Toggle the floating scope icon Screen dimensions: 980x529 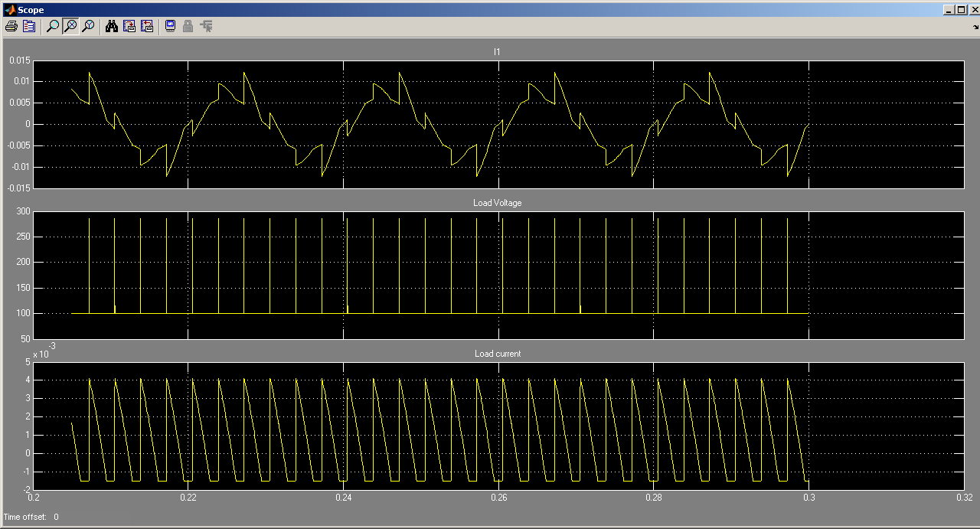[170, 26]
